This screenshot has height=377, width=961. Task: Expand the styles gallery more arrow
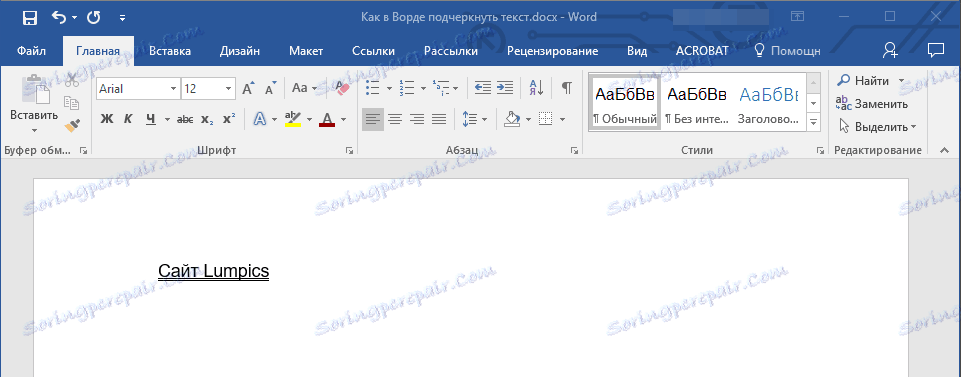click(814, 123)
